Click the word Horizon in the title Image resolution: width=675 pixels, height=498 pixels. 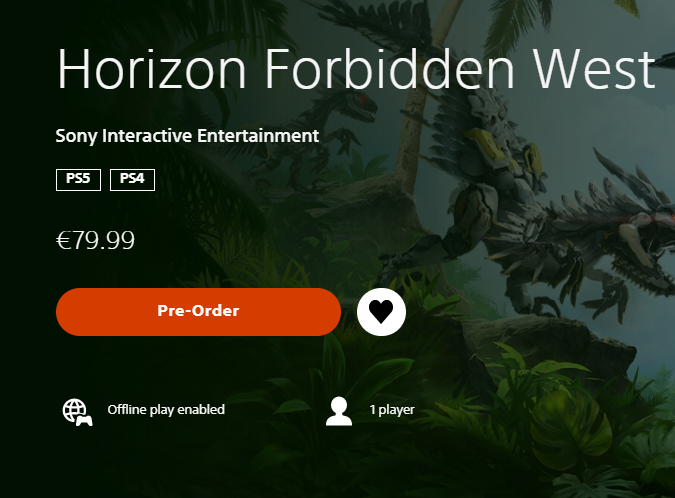pyautogui.click(x=152, y=69)
